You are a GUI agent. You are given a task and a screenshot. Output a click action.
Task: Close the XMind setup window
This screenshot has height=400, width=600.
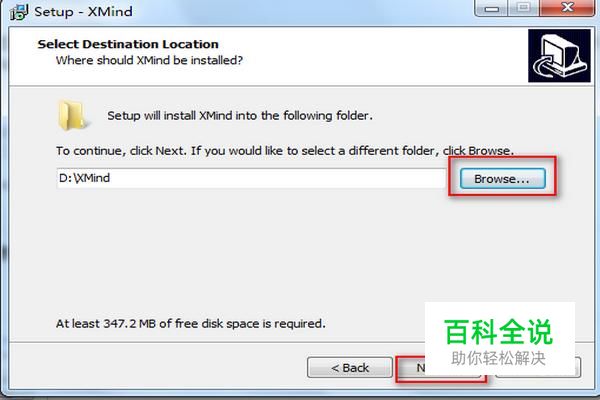(x=567, y=8)
